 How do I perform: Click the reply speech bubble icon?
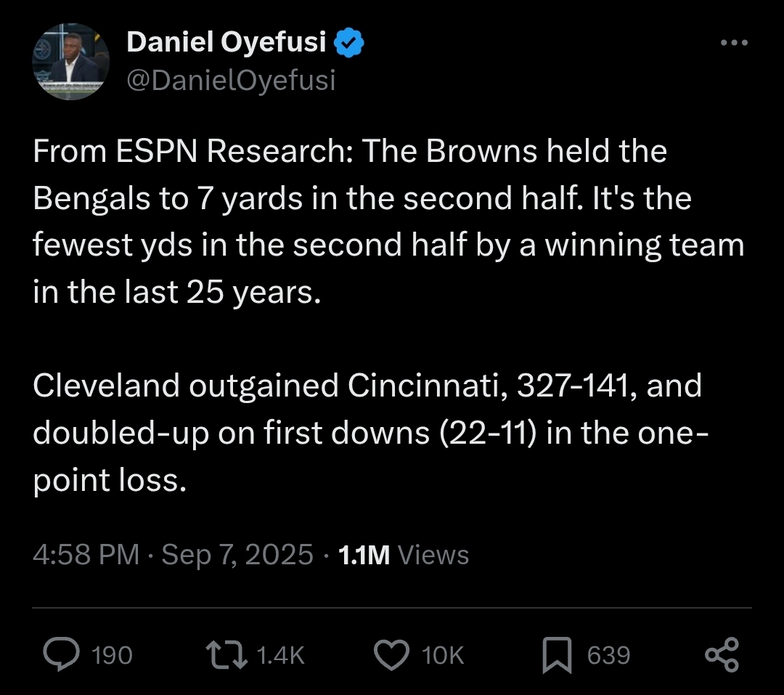coord(61,654)
